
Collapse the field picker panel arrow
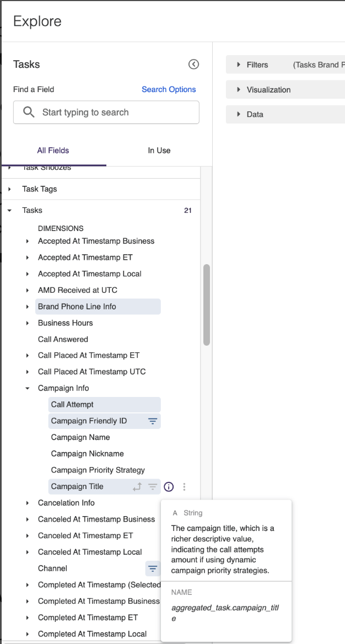pos(193,65)
